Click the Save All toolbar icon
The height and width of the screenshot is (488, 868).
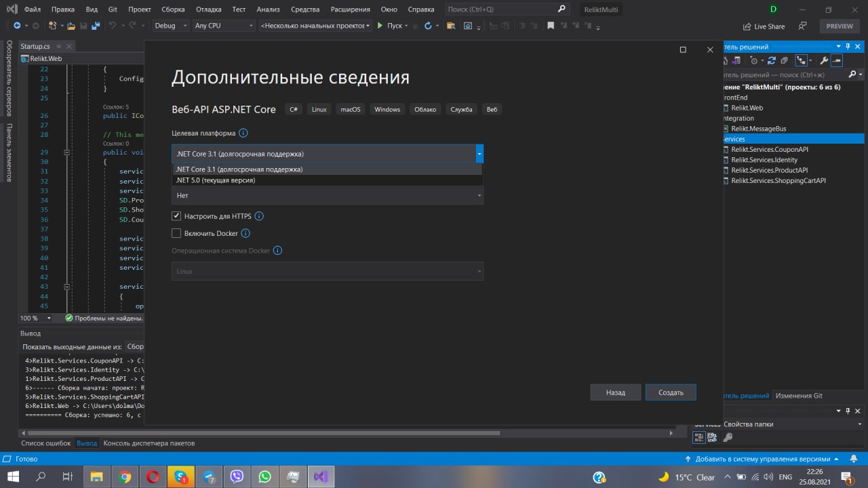point(96,26)
